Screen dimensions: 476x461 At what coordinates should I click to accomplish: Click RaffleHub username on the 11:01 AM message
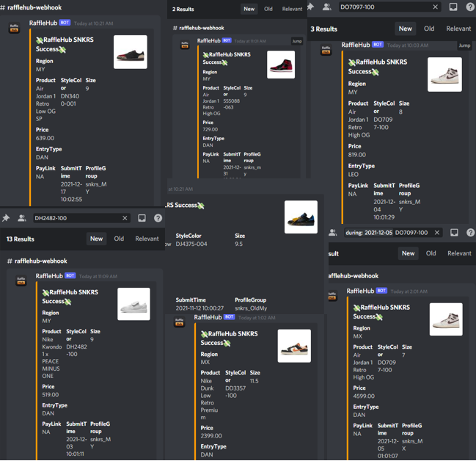click(x=208, y=40)
